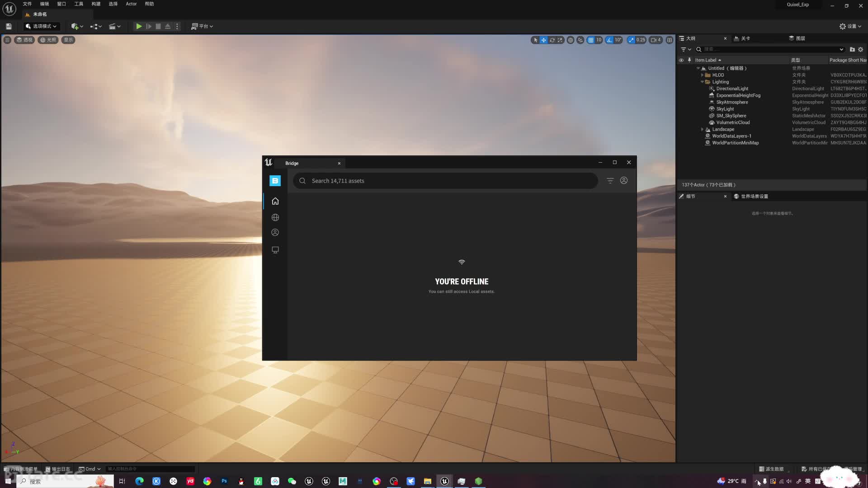Screen dimensions: 868x488
Task: Open outliner settings gear
Action: [861, 49]
